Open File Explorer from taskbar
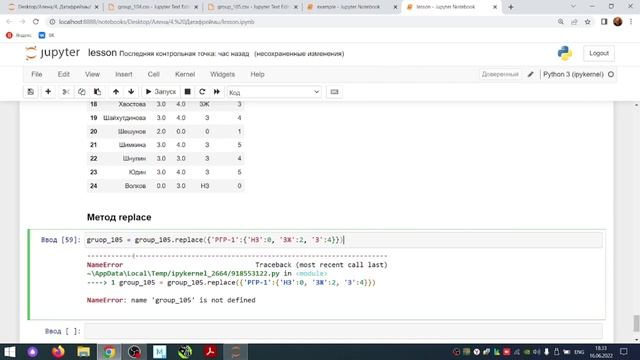 [83, 352]
